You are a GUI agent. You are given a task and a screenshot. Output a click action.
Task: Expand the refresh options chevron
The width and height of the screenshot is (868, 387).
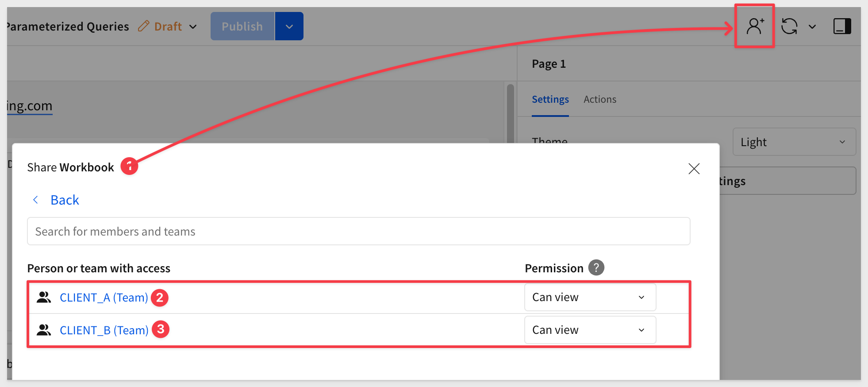tap(812, 27)
